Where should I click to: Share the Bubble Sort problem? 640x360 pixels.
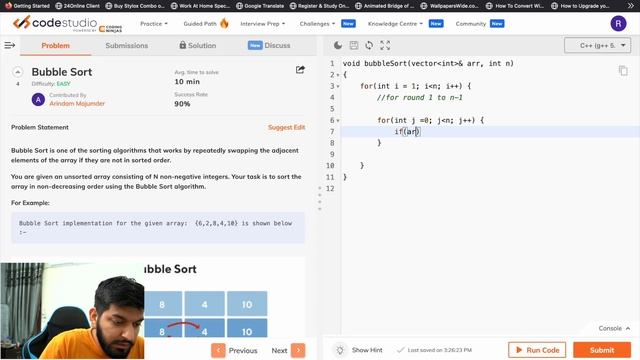pyautogui.click(x=300, y=70)
